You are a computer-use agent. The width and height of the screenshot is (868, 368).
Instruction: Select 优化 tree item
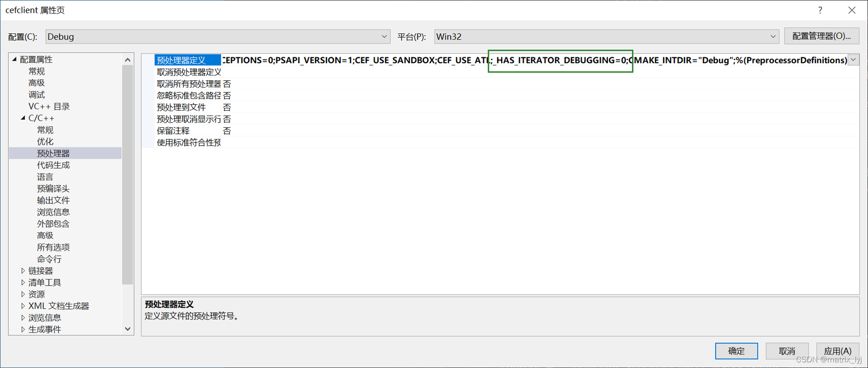(45, 141)
